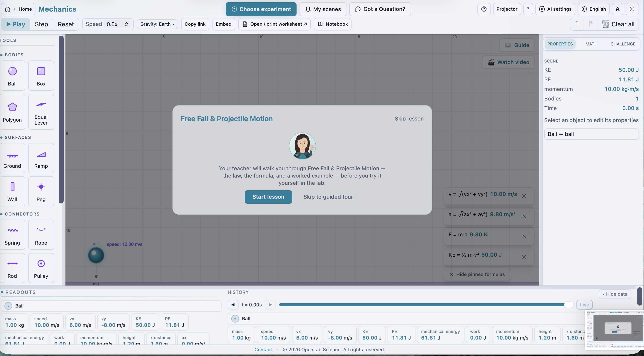644x356 pixels.
Task: Collapse the Ball history section
Action: 235,318
